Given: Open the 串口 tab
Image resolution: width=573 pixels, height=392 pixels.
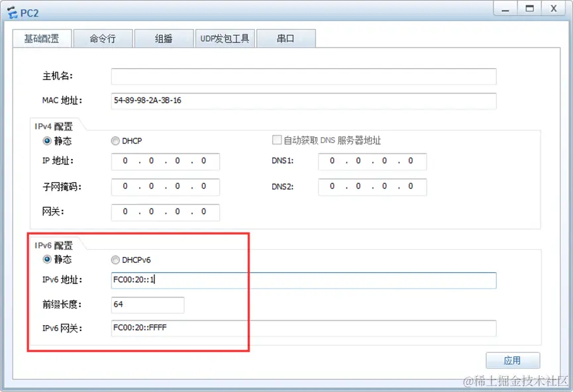Looking at the screenshot, I should click(286, 38).
